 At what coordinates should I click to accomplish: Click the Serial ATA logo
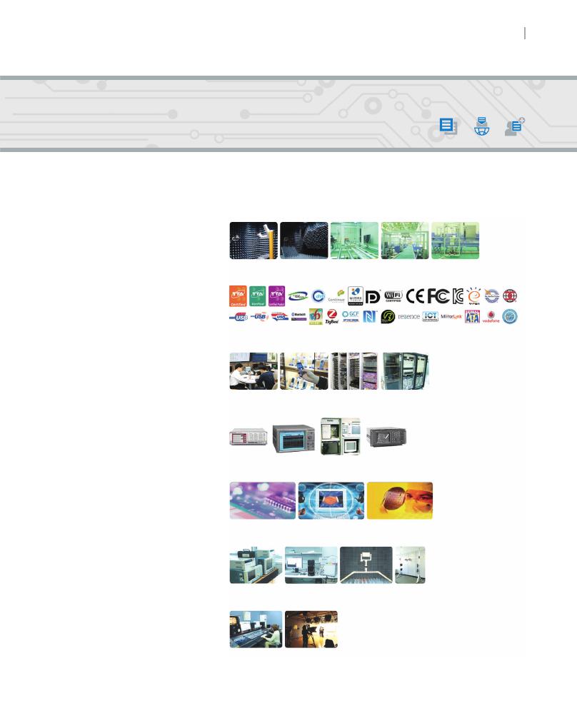coord(472,317)
